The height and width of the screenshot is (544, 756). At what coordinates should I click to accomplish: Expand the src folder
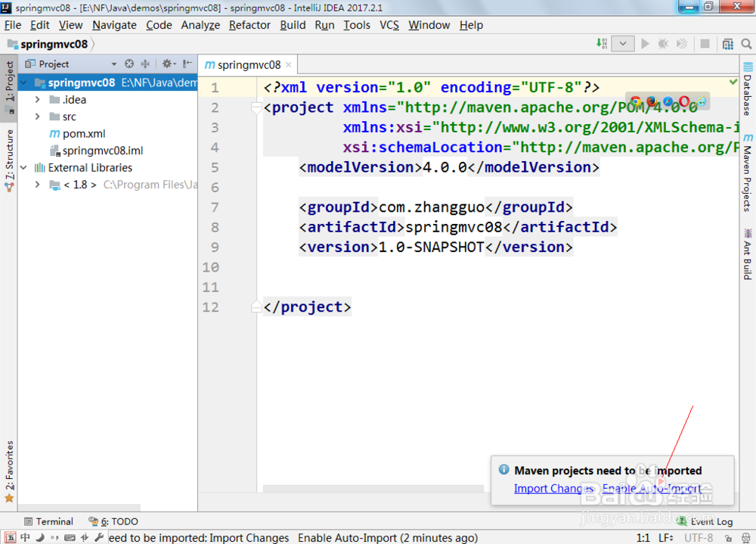(37, 116)
